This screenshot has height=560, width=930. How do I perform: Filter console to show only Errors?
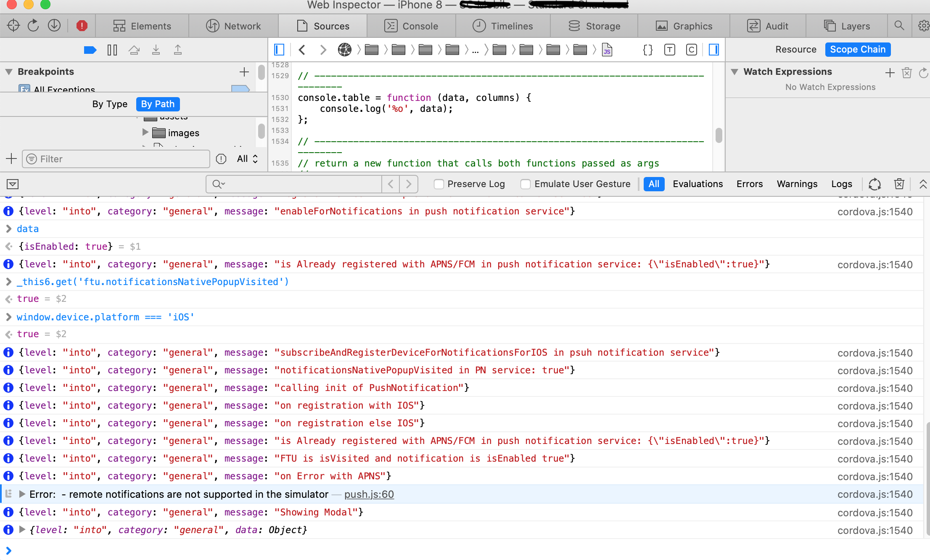click(x=750, y=184)
